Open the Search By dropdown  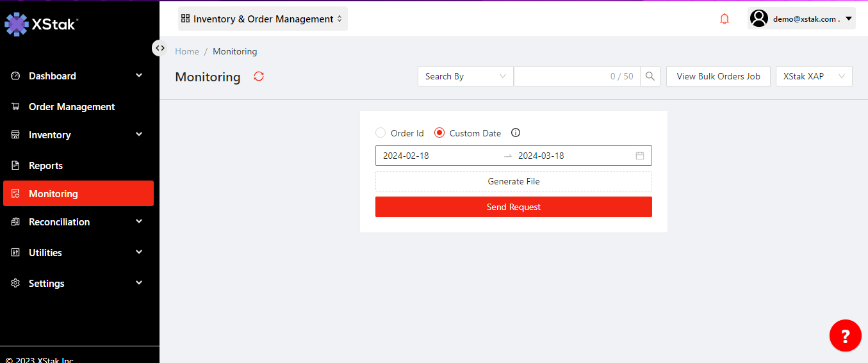click(x=465, y=76)
